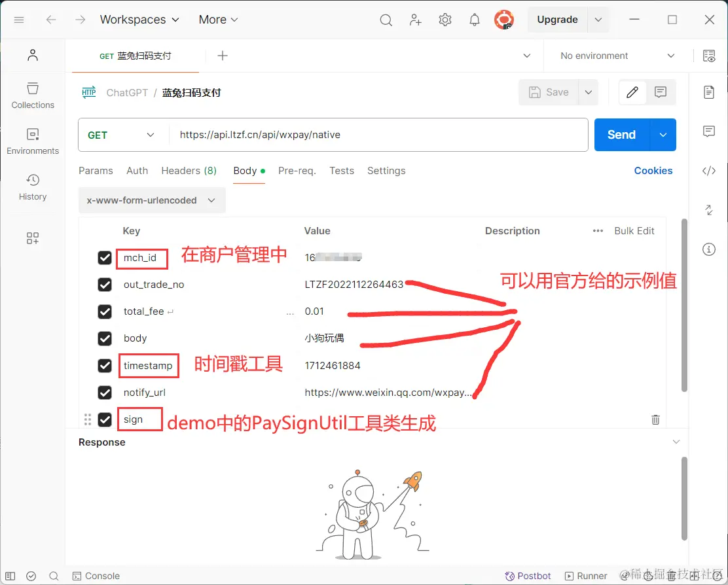This screenshot has height=585, width=728.
Task: Toggle the two-pane view icon in status bar
Action: coord(10,576)
